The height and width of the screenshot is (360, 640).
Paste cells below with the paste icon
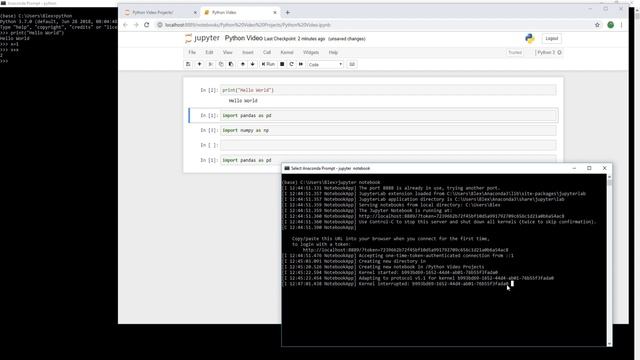pos(231,64)
